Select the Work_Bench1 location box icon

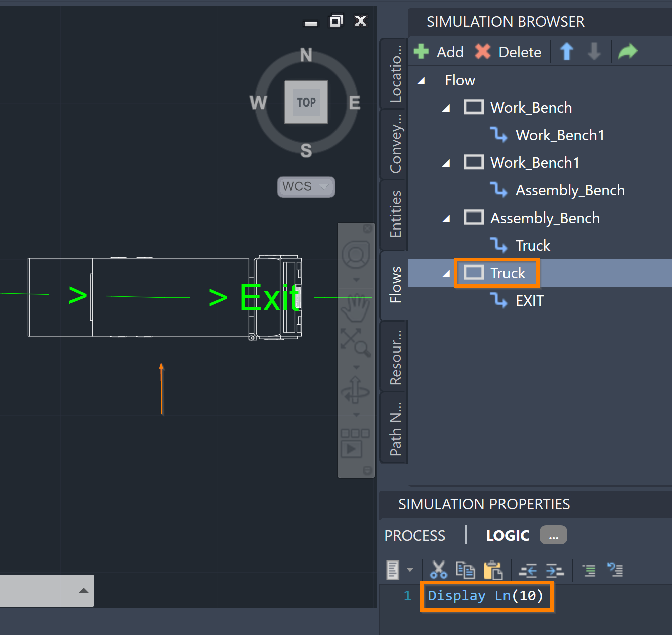point(474,162)
